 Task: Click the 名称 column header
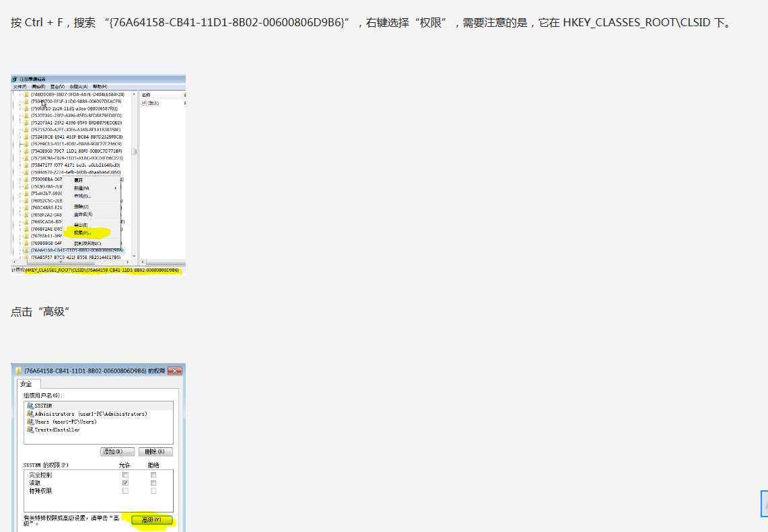pos(161,94)
